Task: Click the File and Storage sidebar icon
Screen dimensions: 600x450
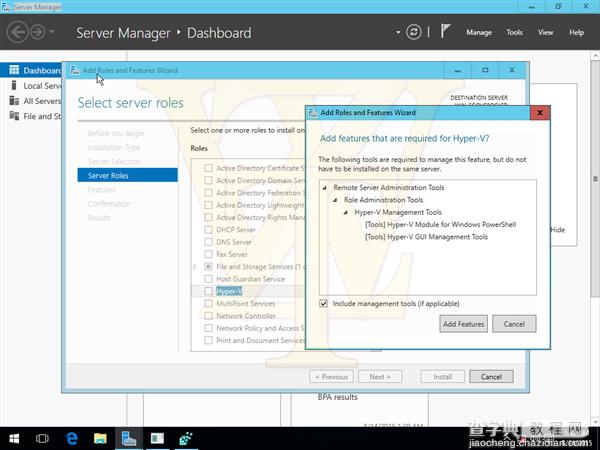Action: pos(14,116)
